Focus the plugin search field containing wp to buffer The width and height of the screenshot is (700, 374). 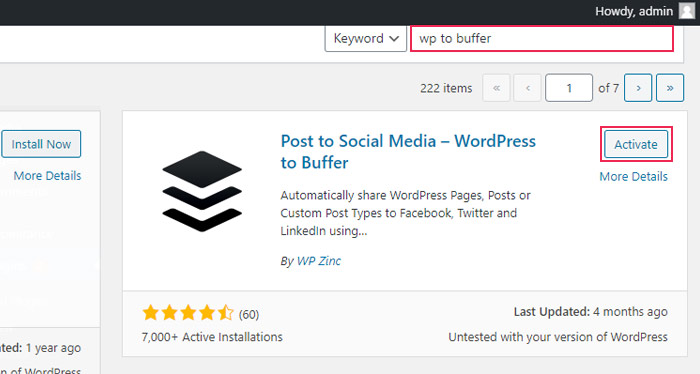coord(542,38)
